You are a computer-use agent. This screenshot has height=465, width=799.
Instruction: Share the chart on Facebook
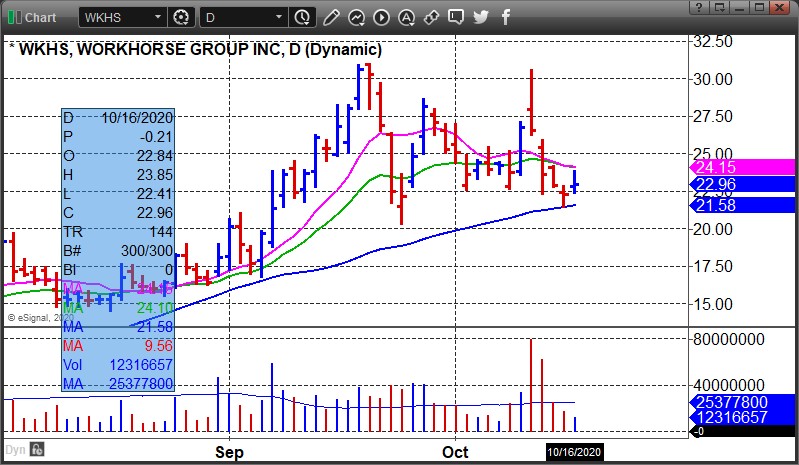505,17
